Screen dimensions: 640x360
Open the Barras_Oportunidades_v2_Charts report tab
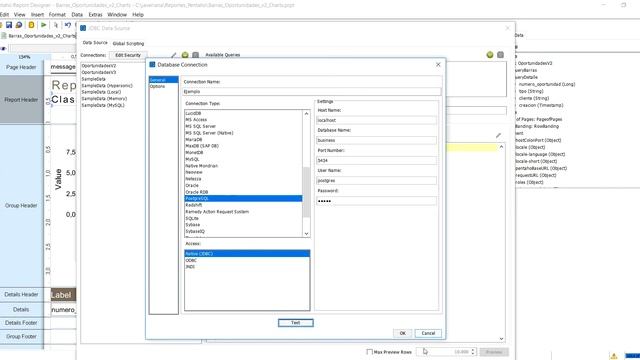pyautogui.click(x=40, y=36)
